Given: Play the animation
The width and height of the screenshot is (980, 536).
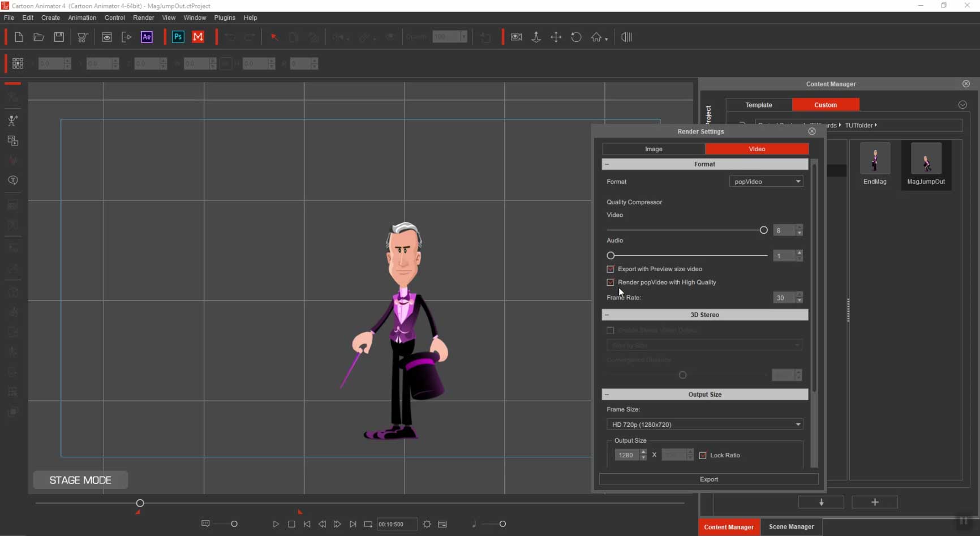Looking at the screenshot, I should [276, 524].
